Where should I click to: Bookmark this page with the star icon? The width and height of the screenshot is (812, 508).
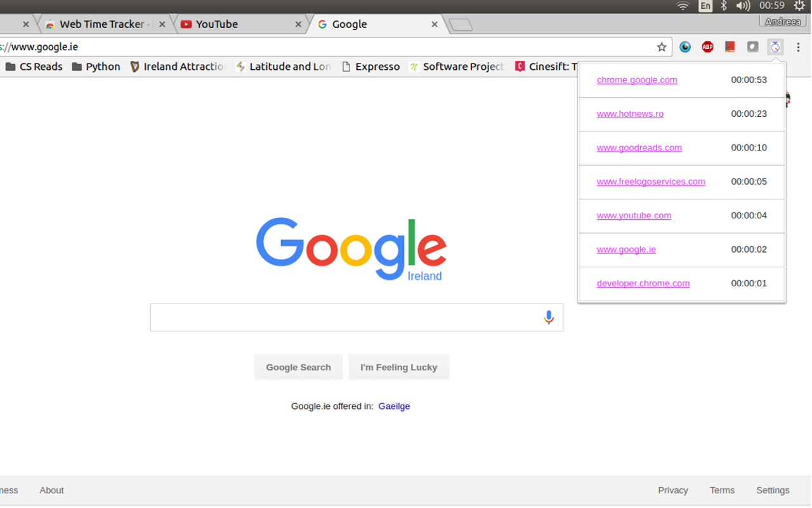662,47
